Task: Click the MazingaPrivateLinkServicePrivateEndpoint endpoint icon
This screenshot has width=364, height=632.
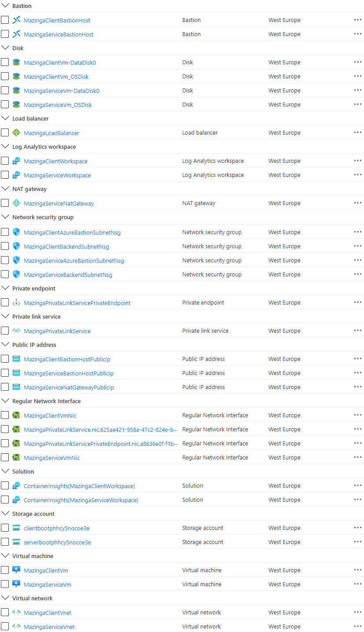Action: pyautogui.click(x=16, y=303)
